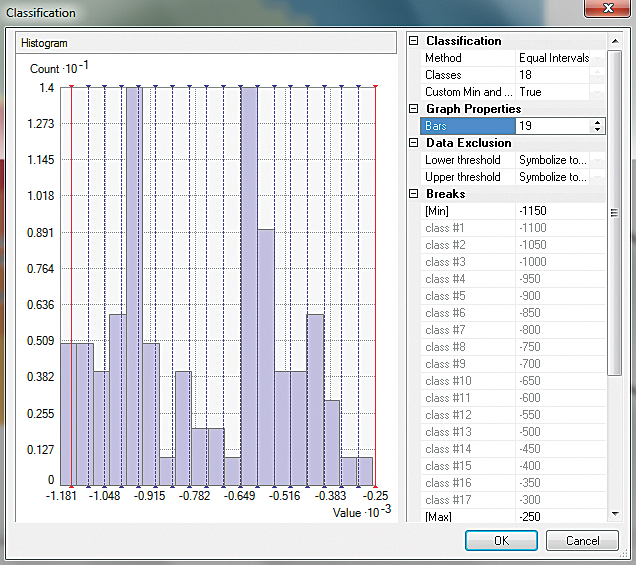Image resolution: width=636 pixels, height=565 pixels.
Task: Select the class #14 row
Action: coord(513,449)
